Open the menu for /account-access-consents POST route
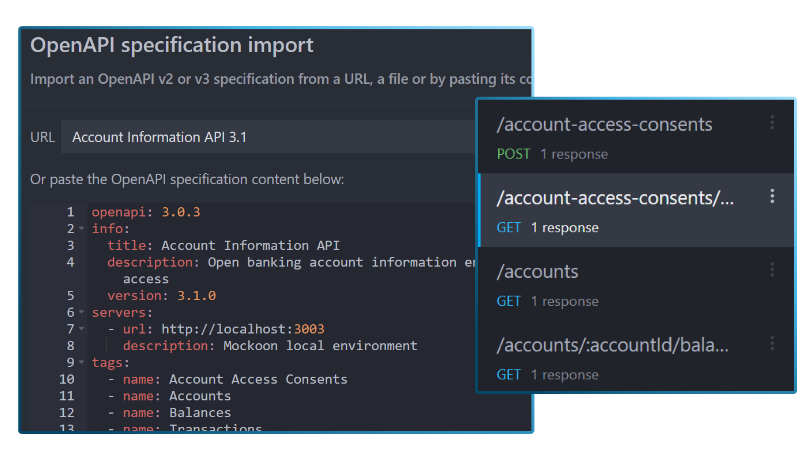 pyautogui.click(x=772, y=122)
